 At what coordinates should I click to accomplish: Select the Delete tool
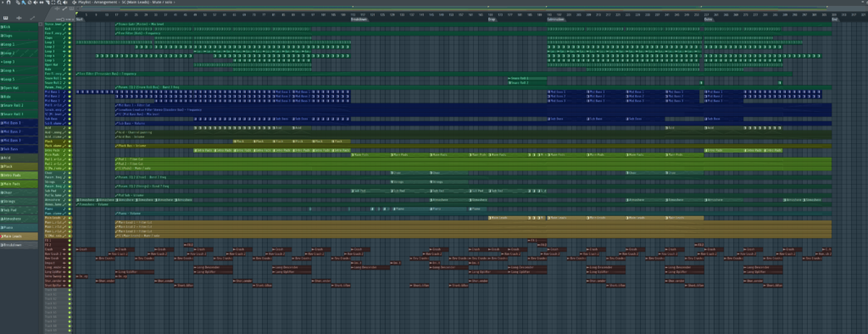pyautogui.click(x=30, y=3)
